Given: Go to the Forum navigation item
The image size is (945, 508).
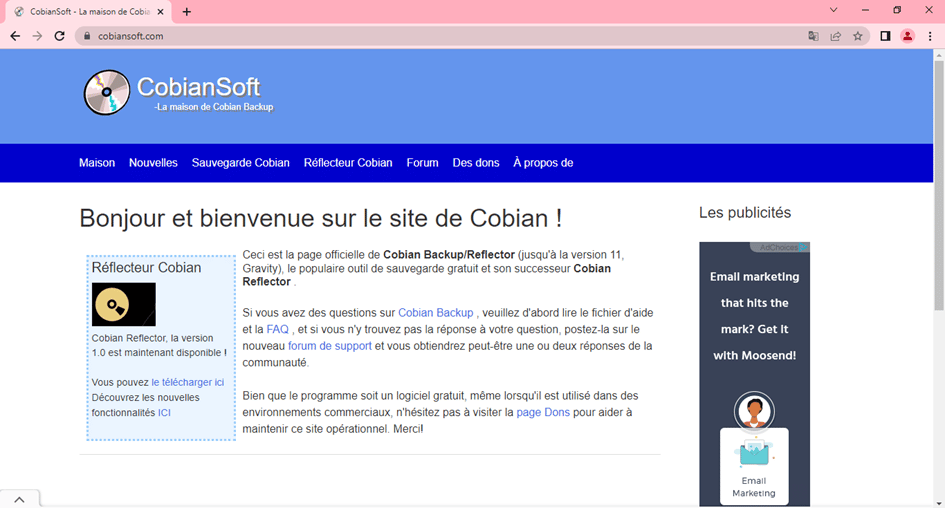Looking at the screenshot, I should click(422, 163).
